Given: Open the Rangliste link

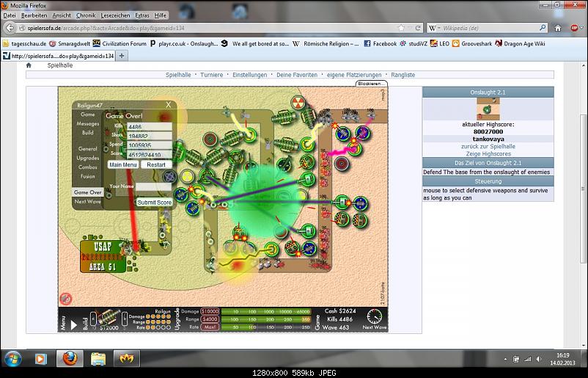Looking at the screenshot, I should click(x=403, y=75).
